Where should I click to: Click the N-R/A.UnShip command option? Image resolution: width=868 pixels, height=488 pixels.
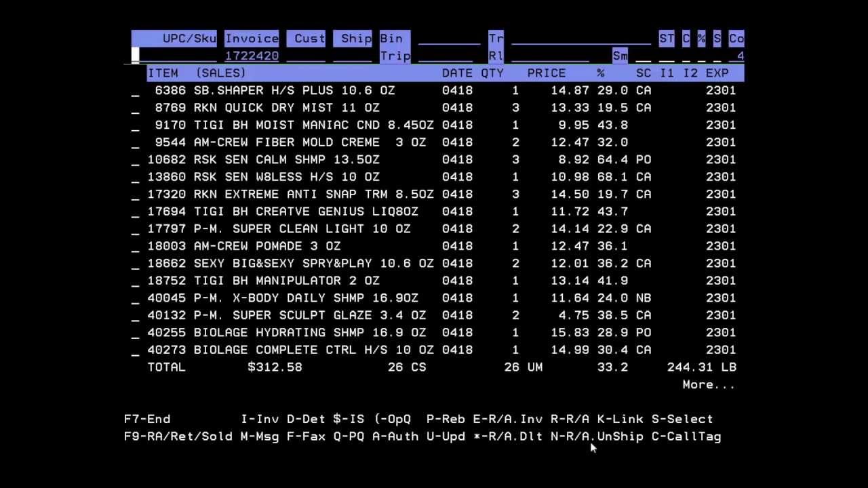point(597,436)
